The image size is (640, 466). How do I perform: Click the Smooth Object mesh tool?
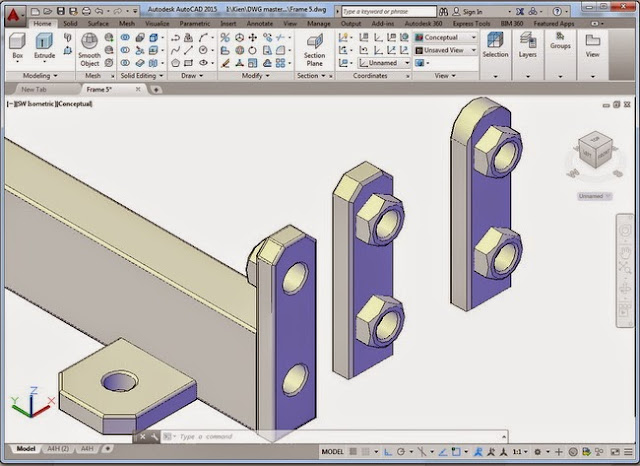click(x=89, y=50)
